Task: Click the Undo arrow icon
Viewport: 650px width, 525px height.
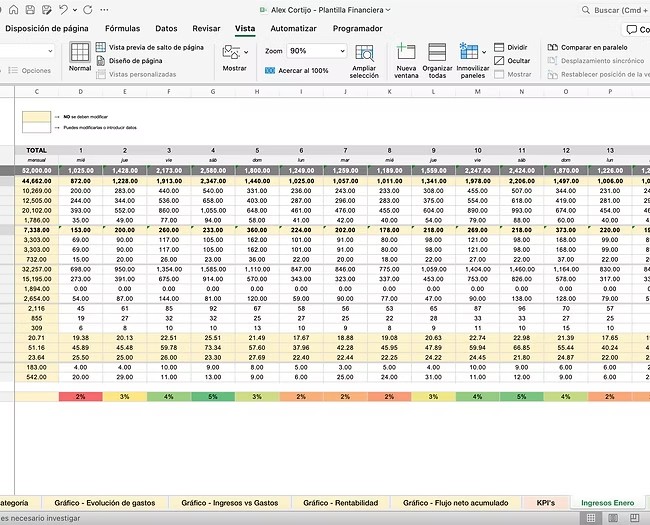Action: coord(64,10)
